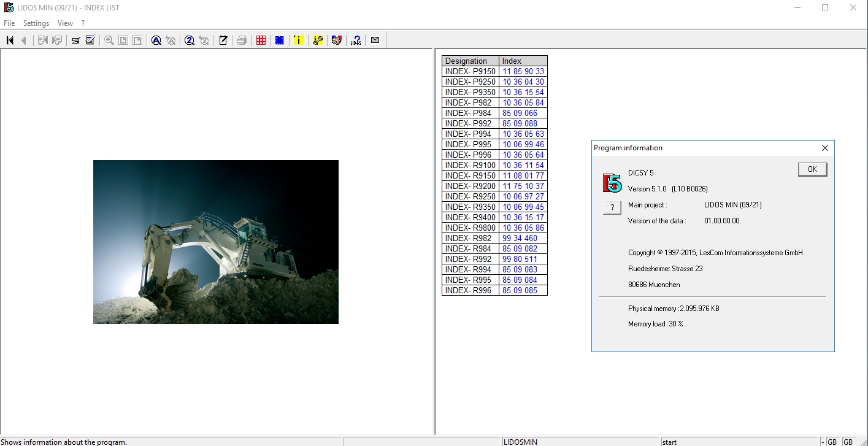This screenshot has height=446, width=868.
Task: Open index link 11 85 90 33 for INDEX-P9150
Action: pos(522,71)
